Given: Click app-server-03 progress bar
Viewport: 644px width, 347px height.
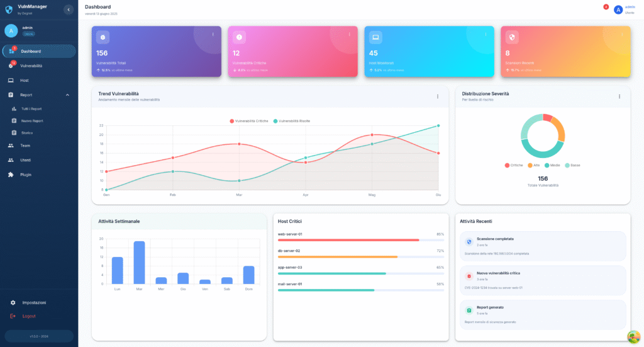Looking at the screenshot, I should [x=360, y=273].
